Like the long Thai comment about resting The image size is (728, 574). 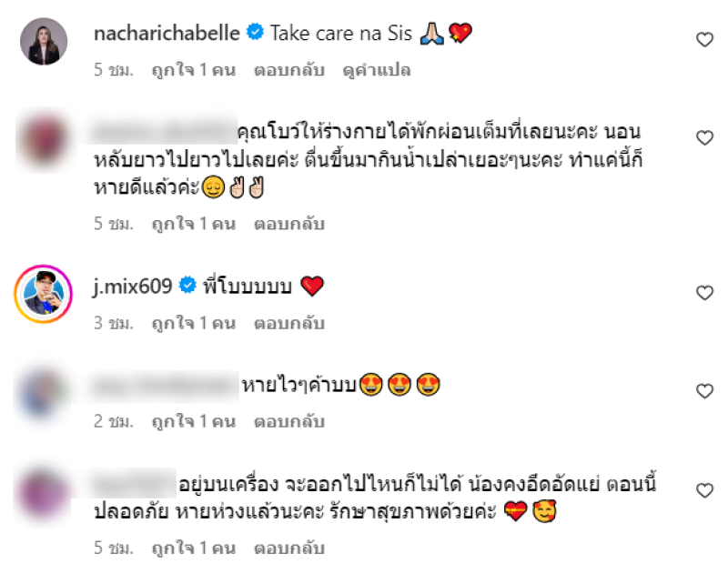(704, 138)
